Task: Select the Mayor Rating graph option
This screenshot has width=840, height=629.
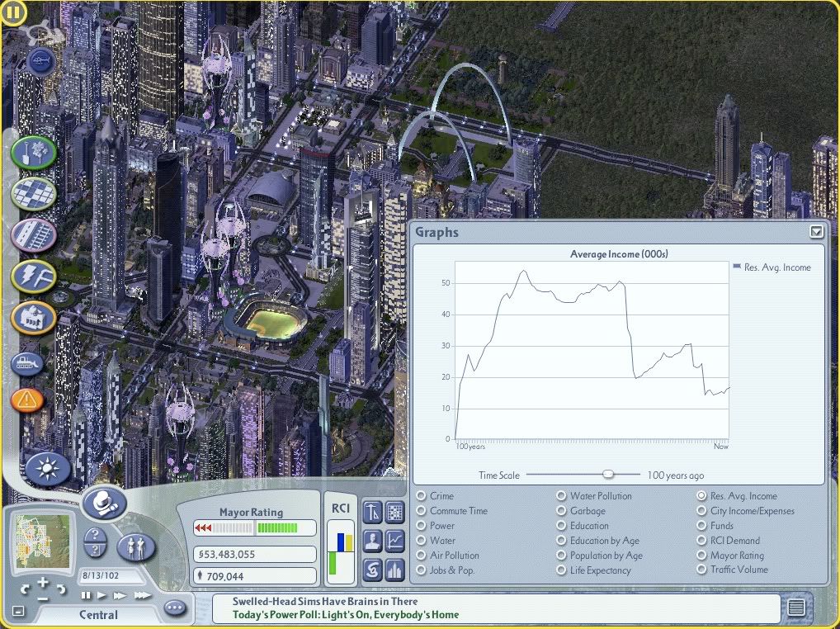Action: pyautogui.click(x=701, y=556)
